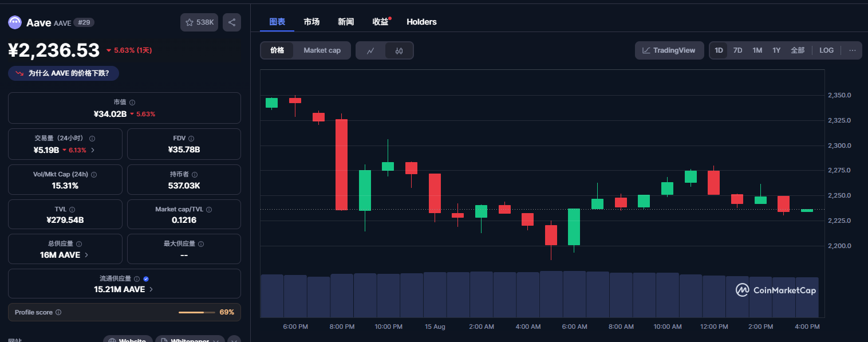Screen dimensions: 868x342
Task: Open the 市场 tab
Action: (x=311, y=22)
